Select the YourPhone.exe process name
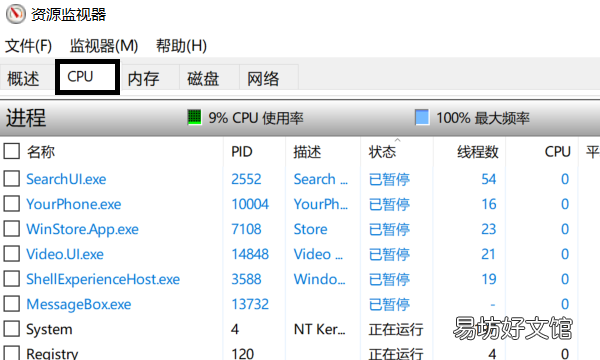Screen dimensions: 600x360 73,204
